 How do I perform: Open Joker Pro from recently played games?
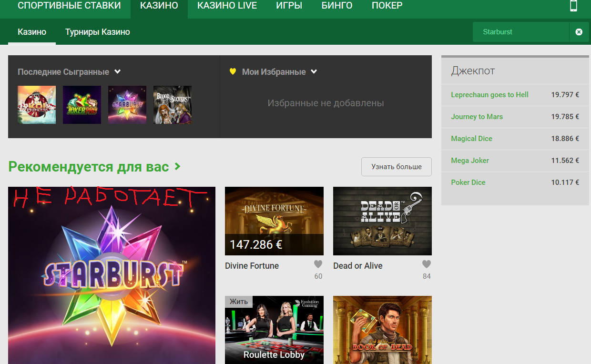tap(82, 105)
